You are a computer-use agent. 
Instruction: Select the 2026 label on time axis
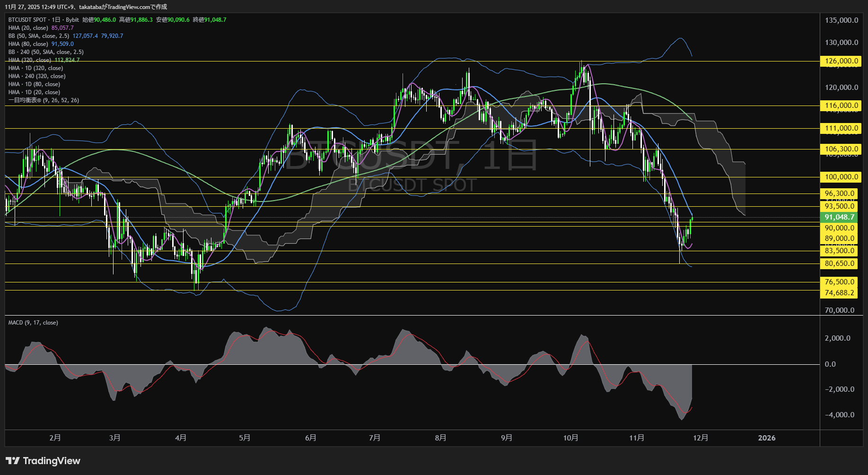[766, 438]
